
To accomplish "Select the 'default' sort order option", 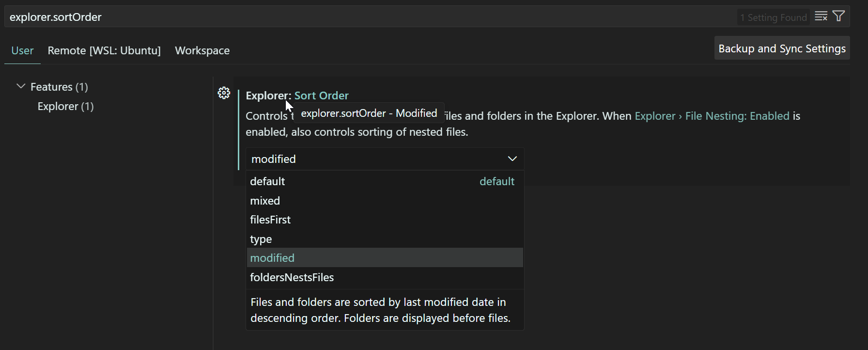I will (267, 181).
